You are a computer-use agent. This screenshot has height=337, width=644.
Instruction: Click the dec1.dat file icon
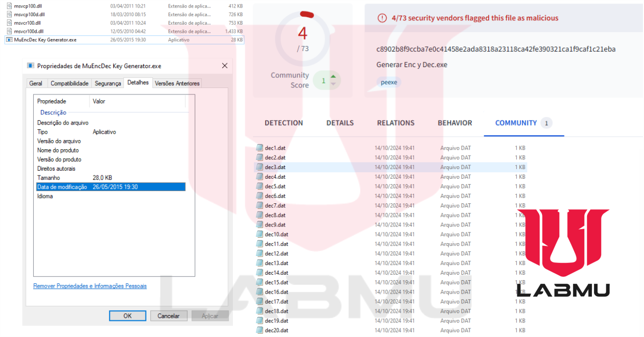(x=260, y=148)
